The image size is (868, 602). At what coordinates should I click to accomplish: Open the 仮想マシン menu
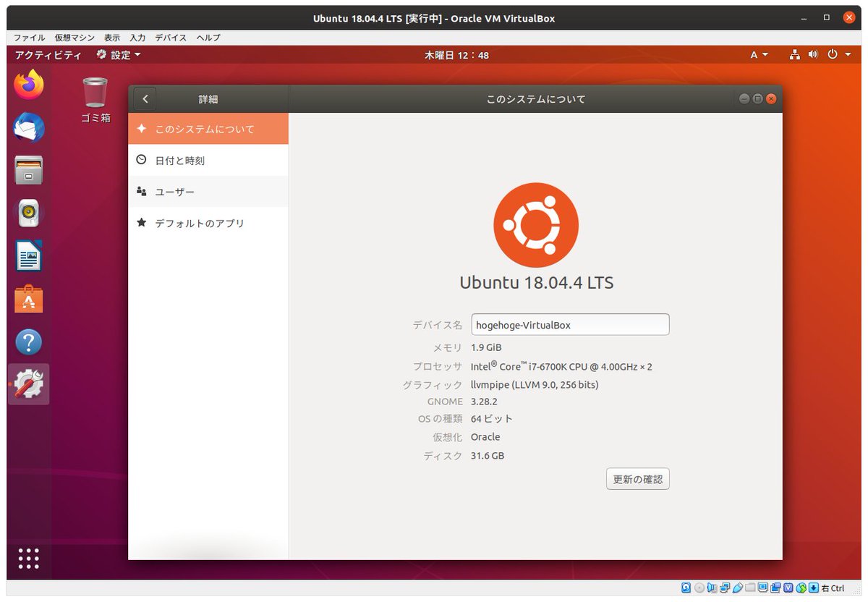75,38
